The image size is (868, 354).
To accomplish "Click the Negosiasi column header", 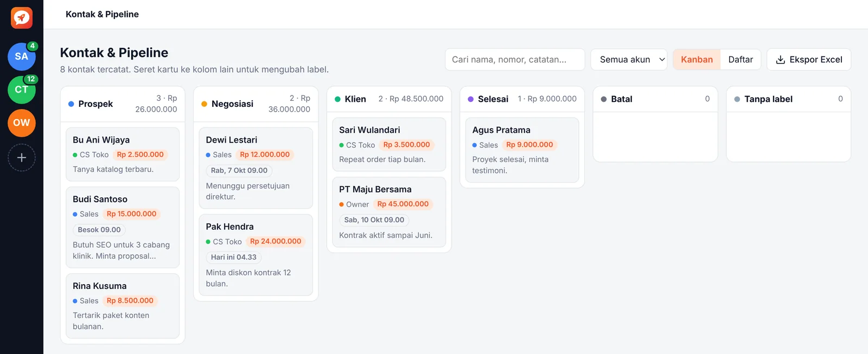I will point(256,104).
